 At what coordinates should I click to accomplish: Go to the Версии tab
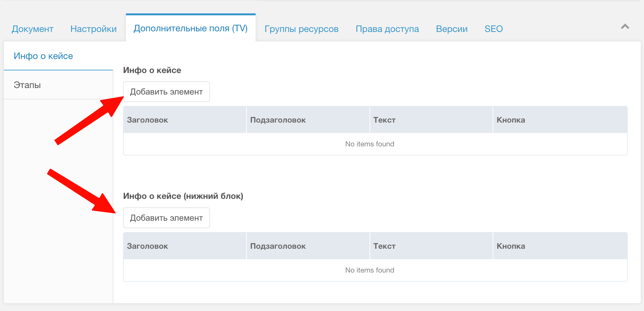(451, 29)
